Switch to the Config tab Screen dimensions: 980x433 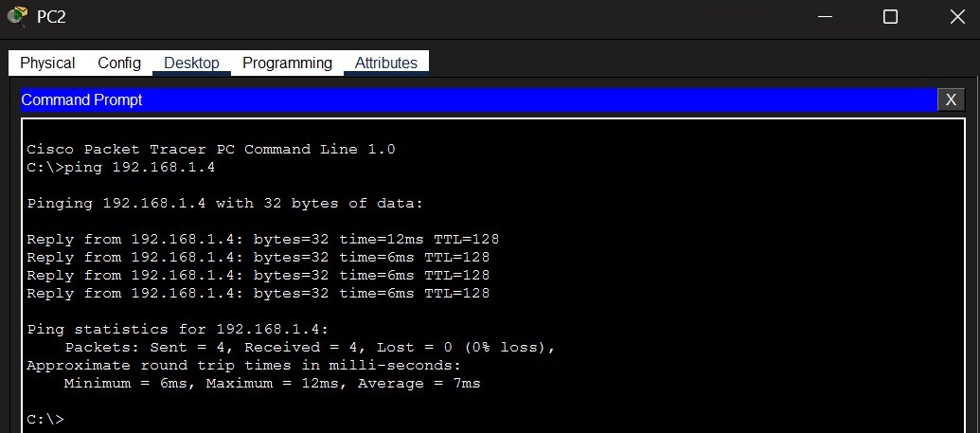click(119, 63)
